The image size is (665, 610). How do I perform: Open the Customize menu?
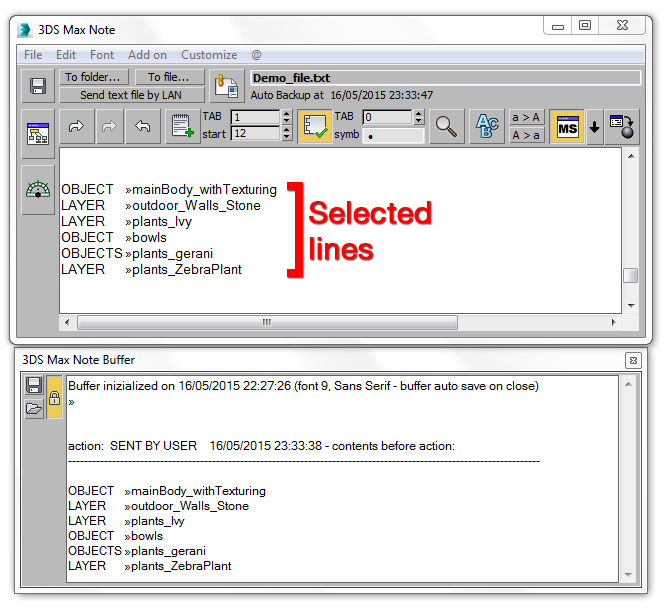click(209, 55)
